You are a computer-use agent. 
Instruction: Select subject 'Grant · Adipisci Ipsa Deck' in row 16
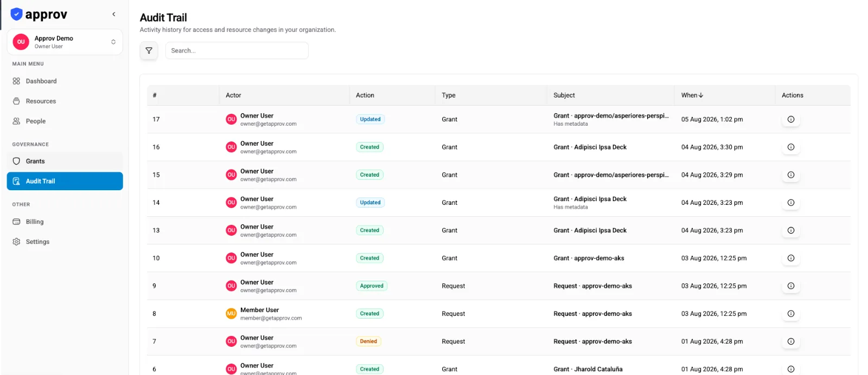(590, 147)
